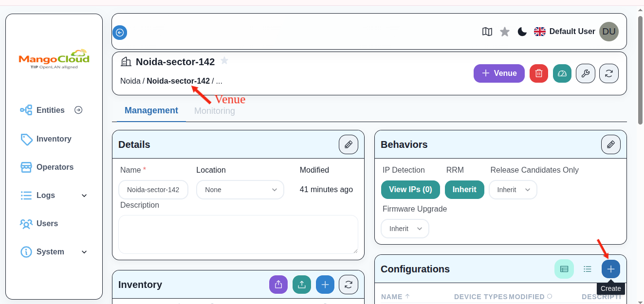The height and width of the screenshot is (304, 644).
Task: Switch to the Monitoring tab
Action: coord(214,110)
